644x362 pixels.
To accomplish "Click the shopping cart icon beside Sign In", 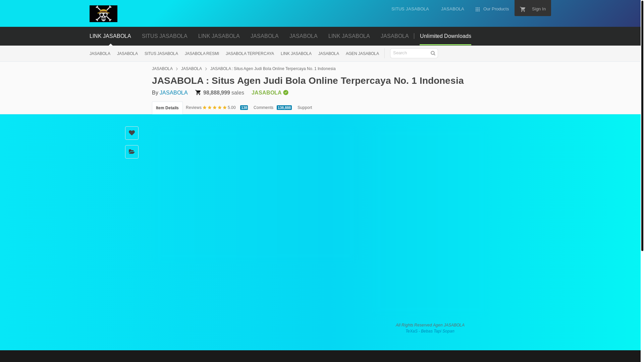I will pos(523,9).
